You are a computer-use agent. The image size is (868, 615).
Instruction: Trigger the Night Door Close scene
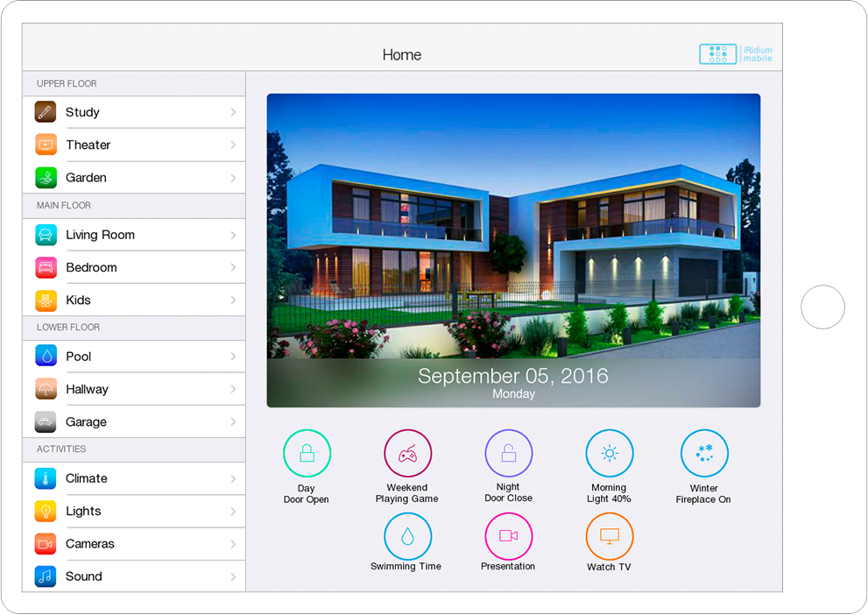[508, 454]
